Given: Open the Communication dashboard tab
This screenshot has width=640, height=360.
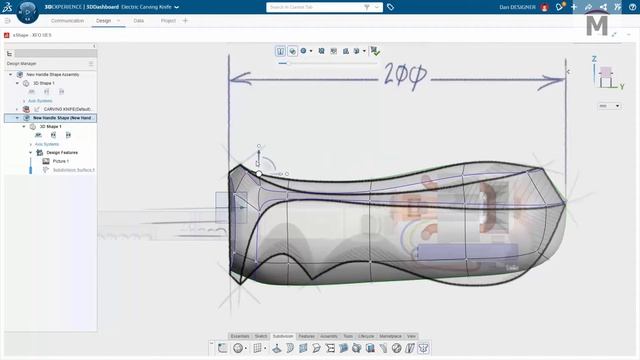Looking at the screenshot, I should tap(67, 20).
